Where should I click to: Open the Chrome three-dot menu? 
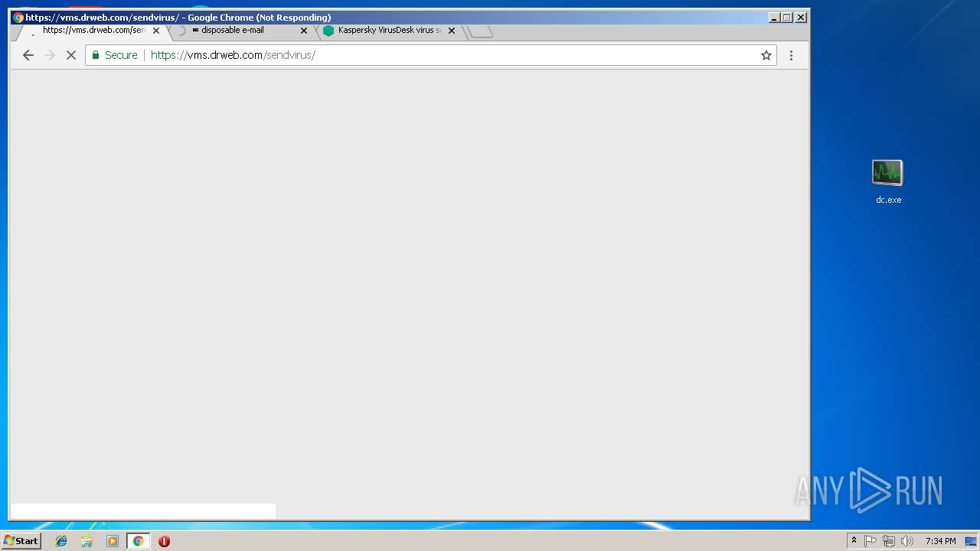pyautogui.click(x=791, y=55)
